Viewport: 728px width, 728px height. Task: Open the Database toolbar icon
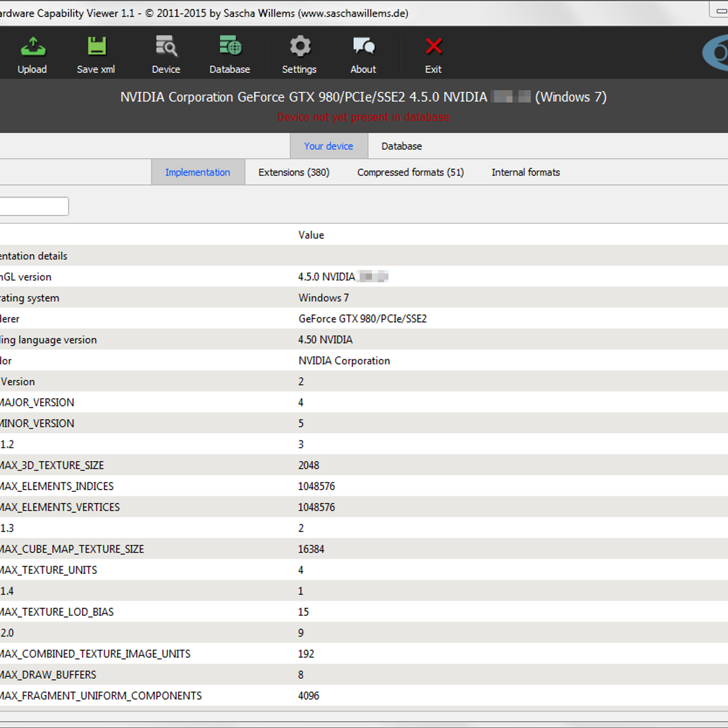point(230,47)
